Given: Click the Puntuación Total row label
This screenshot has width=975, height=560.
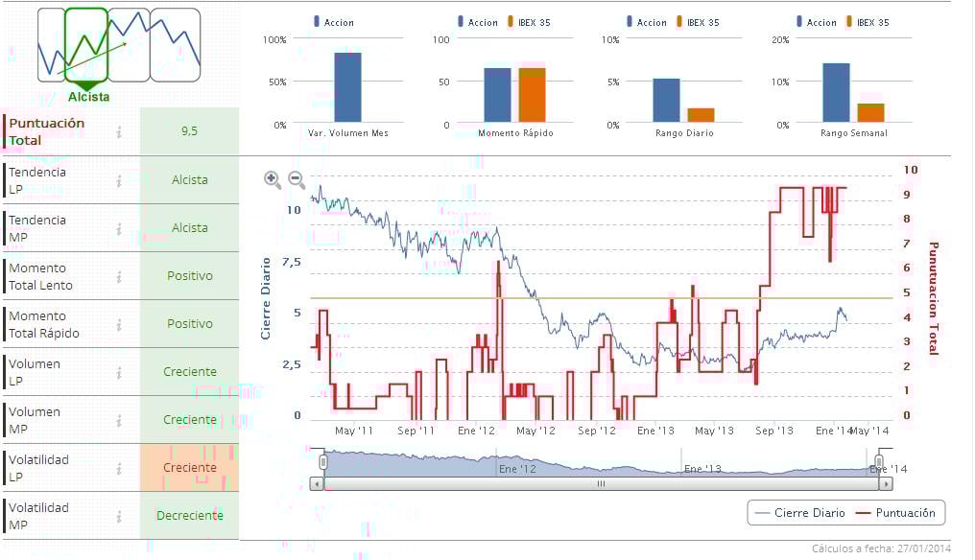Looking at the screenshot, I should point(47,131).
